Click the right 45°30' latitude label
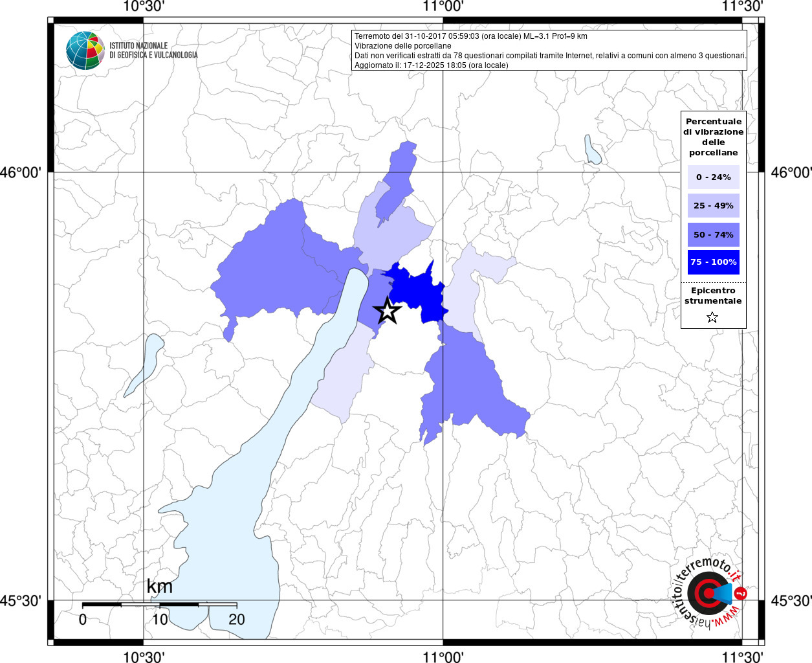Image resolution: width=812 pixels, height=663 pixels. [791, 601]
